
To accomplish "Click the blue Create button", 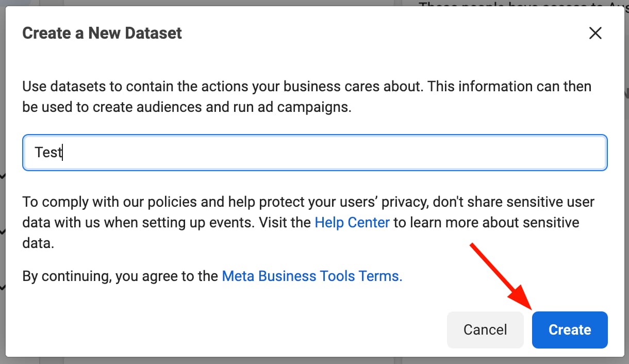I will (x=570, y=329).
